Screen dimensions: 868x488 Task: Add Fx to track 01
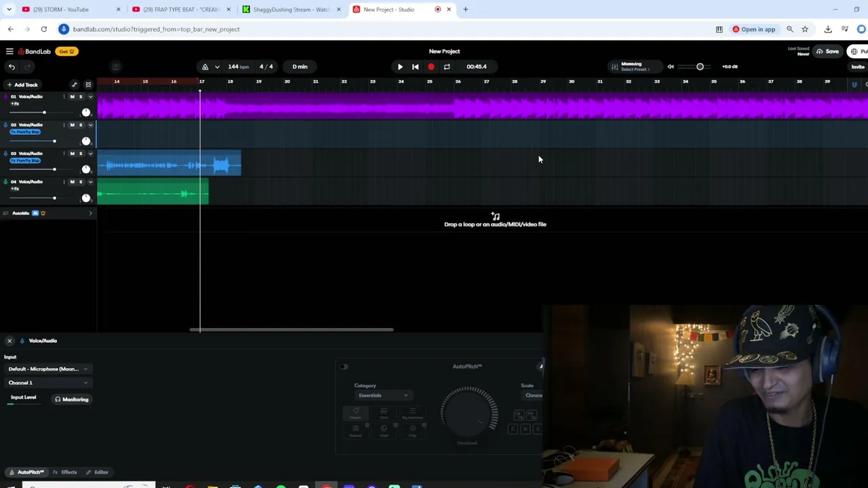coord(14,104)
